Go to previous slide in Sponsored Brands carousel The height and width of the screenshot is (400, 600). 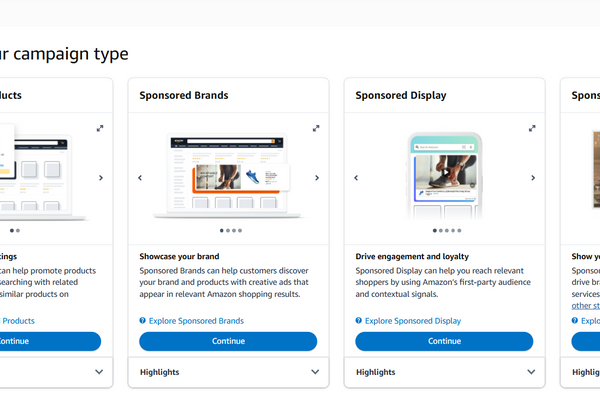point(140,178)
